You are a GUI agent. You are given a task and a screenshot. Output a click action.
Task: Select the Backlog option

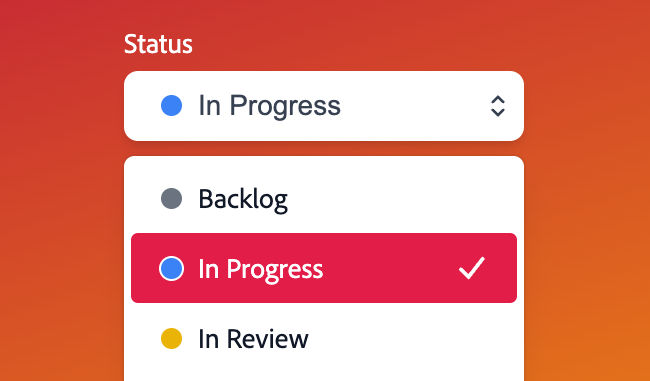pos(324,199)
